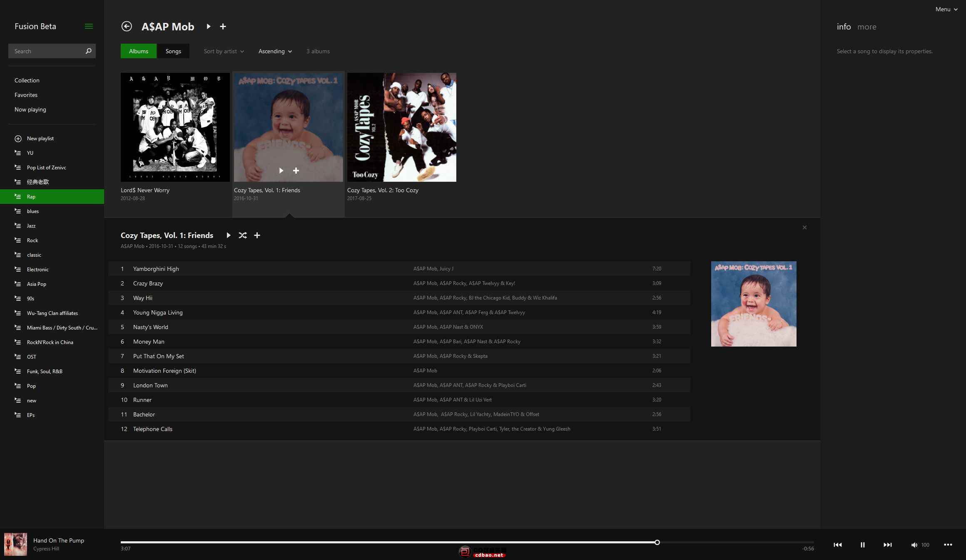Viewport: 966px width, 560px height.
Task: Skip to next track
Action: tap(888, 545)
